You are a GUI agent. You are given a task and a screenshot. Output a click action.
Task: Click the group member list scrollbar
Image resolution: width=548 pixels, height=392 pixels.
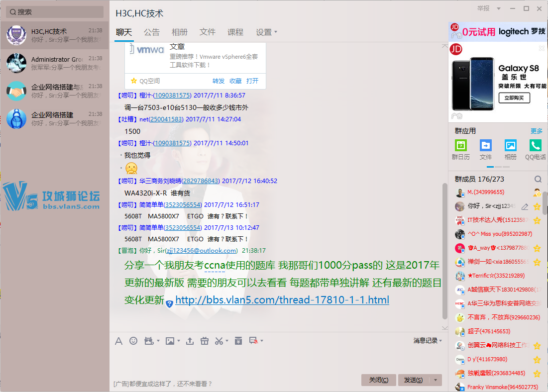(545, 202)
